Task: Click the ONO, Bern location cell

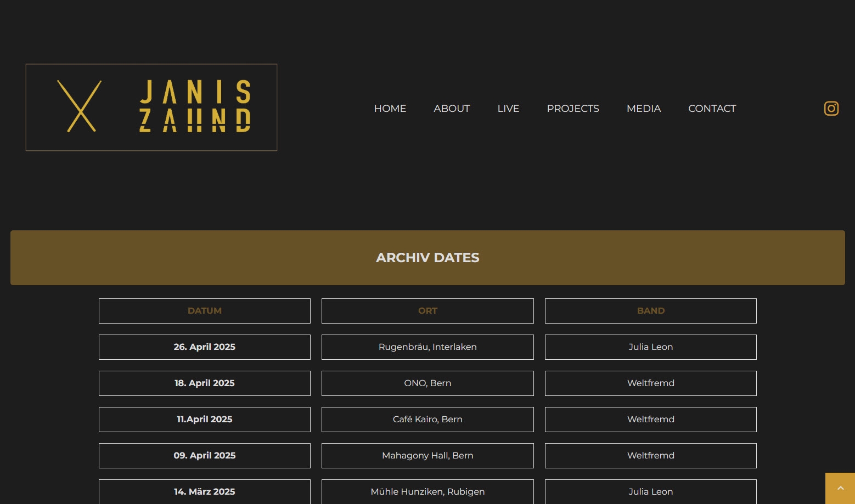Action: 428,383
